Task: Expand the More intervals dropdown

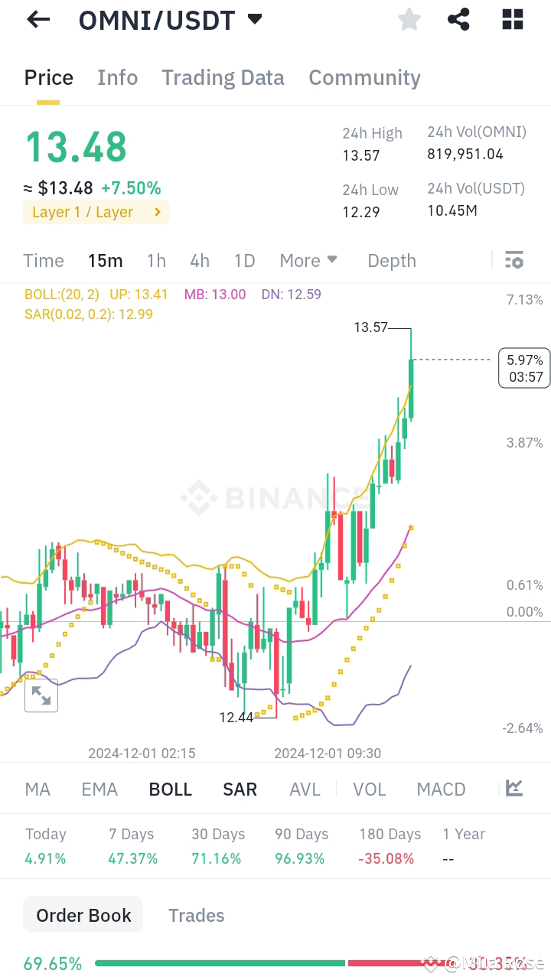Action: tap(308, 261)
